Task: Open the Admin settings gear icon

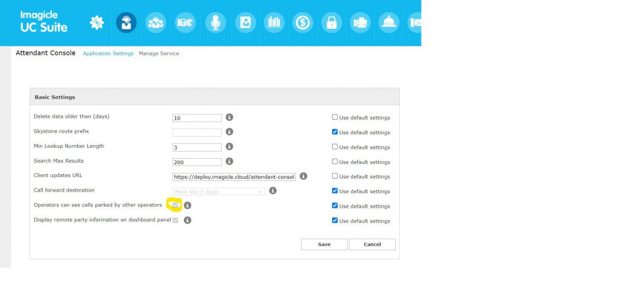Action: (97, 23)
